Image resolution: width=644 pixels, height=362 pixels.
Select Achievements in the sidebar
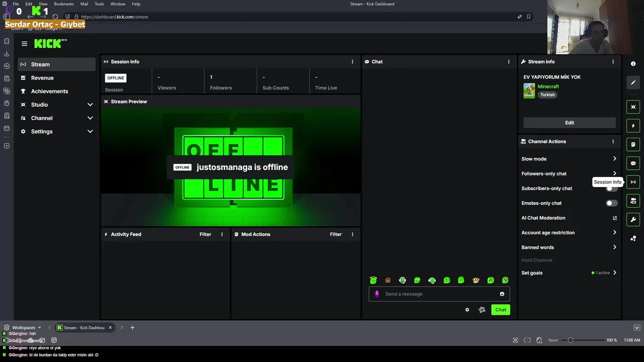[x=56, y=91]
